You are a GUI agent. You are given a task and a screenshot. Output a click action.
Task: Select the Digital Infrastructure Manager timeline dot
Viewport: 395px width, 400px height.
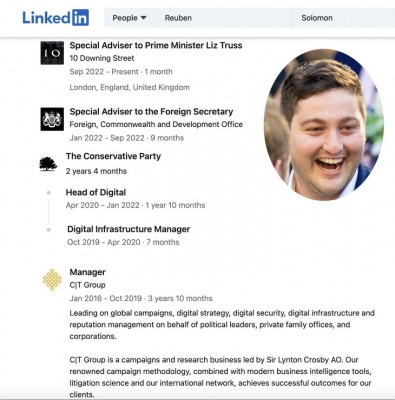pos(49,230)
